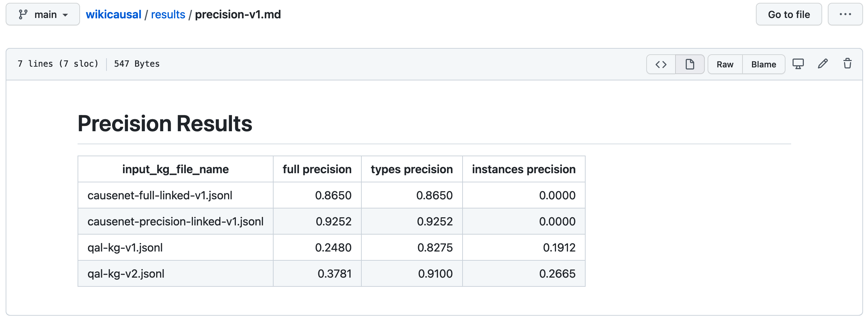Open the three-dots more options menu
The width and height of the screenshot is (868, 321).
[845, 14]
